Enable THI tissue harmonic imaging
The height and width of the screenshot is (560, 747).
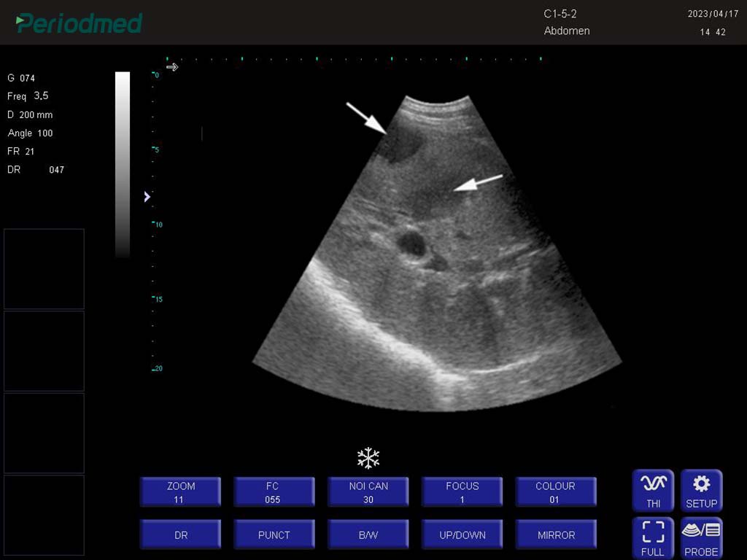tap(653, 491)
